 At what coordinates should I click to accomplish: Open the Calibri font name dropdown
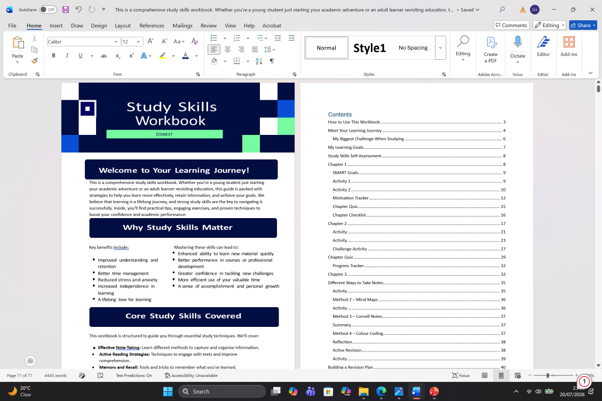pos(116,41)
